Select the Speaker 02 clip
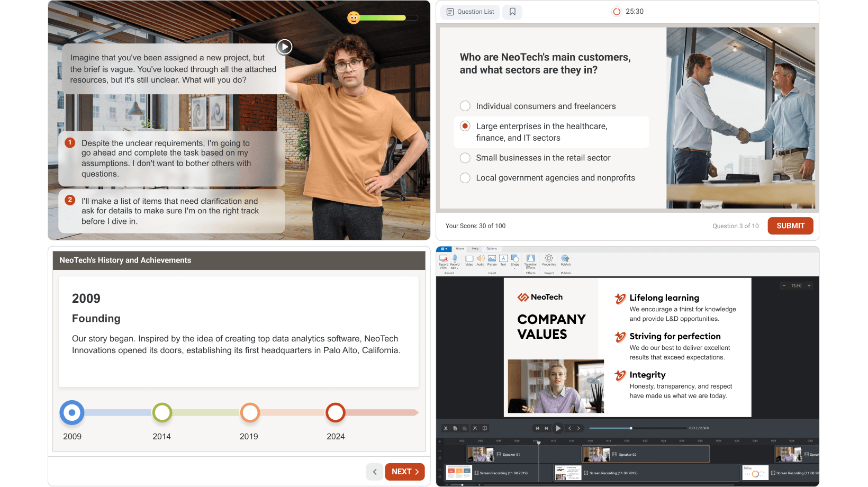The width and height of the screenshot is (868, 487). (646, 454)
